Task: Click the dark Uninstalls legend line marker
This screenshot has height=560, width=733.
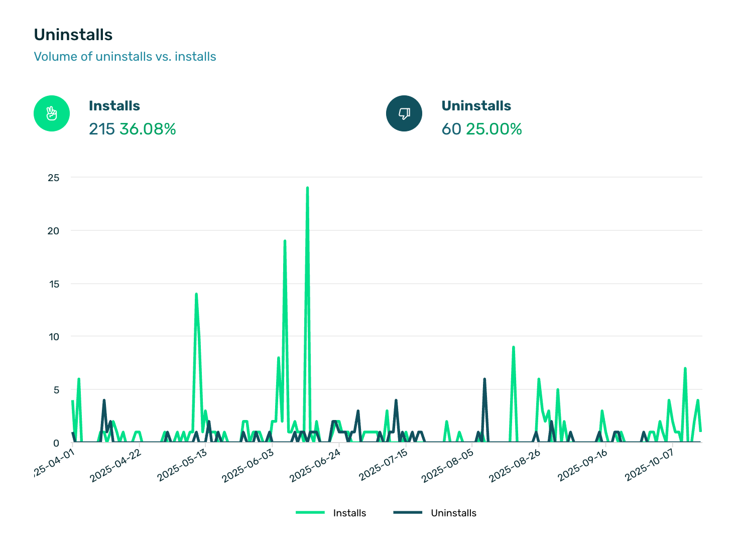Action: (x=408, y=512)
